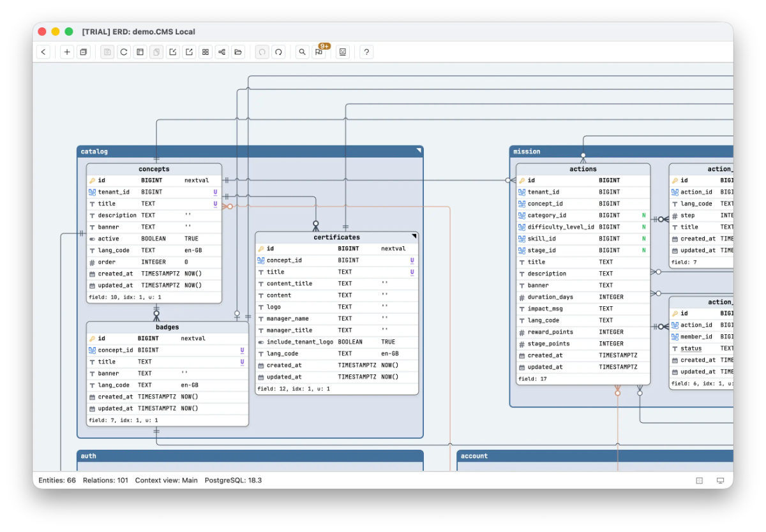Click the back arrow toolbar button
766x532 pixels.
[x=43, y=52]
